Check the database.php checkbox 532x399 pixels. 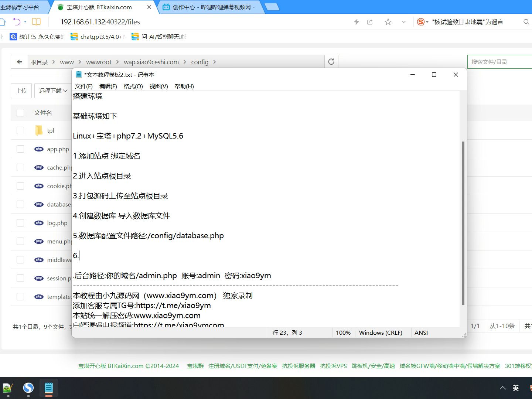(x=20, y=204)
